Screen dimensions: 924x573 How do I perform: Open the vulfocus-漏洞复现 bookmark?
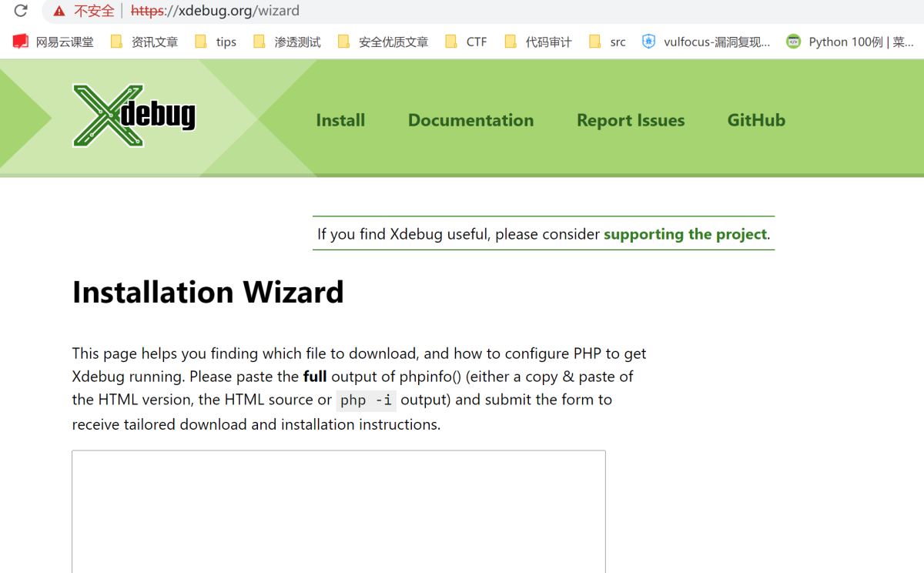point(706,42)
